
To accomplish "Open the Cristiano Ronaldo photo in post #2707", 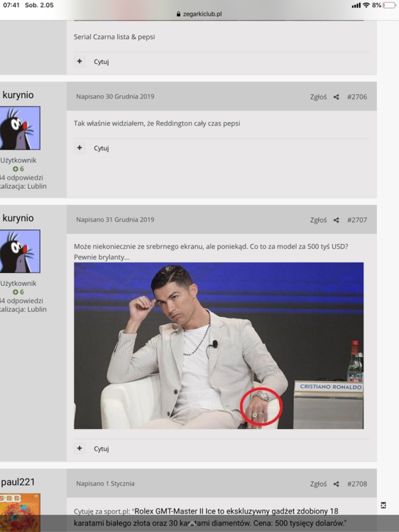I will point(219,345).
